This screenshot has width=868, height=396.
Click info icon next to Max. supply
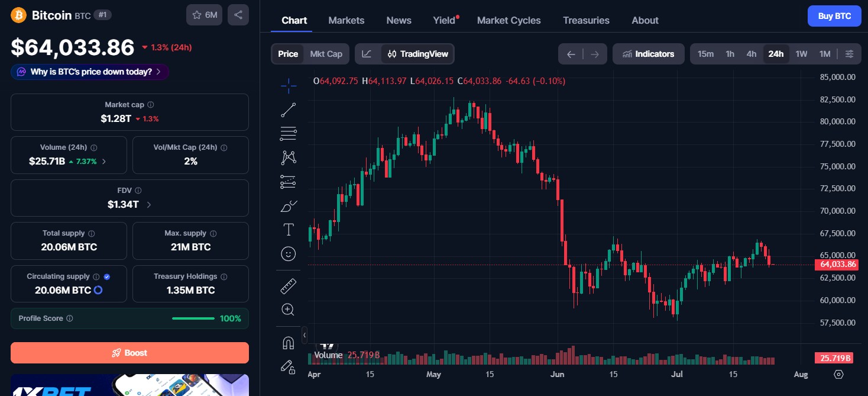click(x=213, y=233)
